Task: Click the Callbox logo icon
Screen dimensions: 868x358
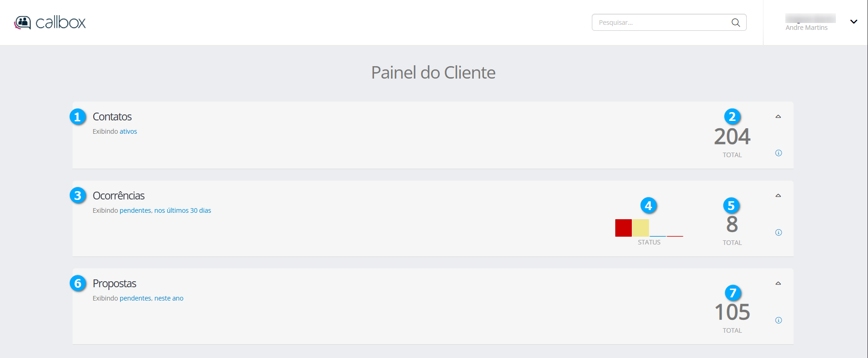Action: click(23, 23)
